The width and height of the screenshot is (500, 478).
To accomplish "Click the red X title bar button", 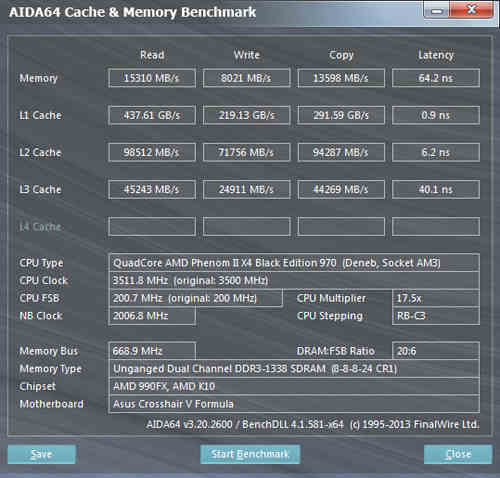I will [471, 9].
